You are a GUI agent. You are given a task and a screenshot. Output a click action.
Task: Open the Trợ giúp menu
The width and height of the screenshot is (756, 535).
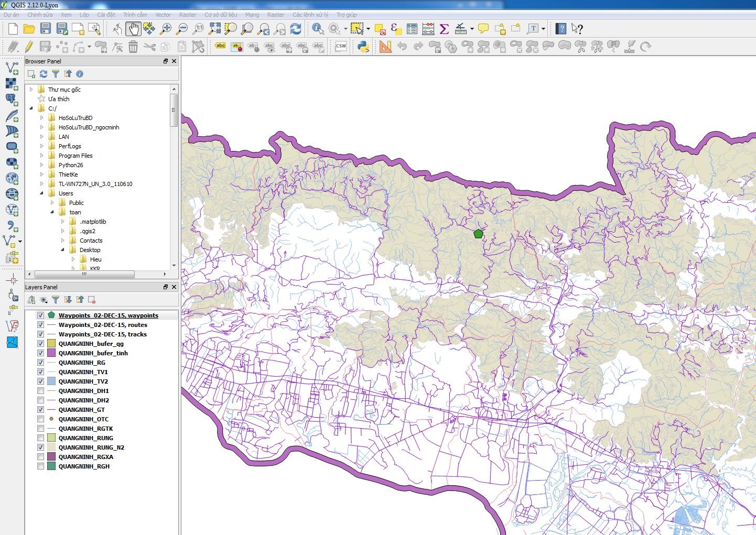point(347,15)
